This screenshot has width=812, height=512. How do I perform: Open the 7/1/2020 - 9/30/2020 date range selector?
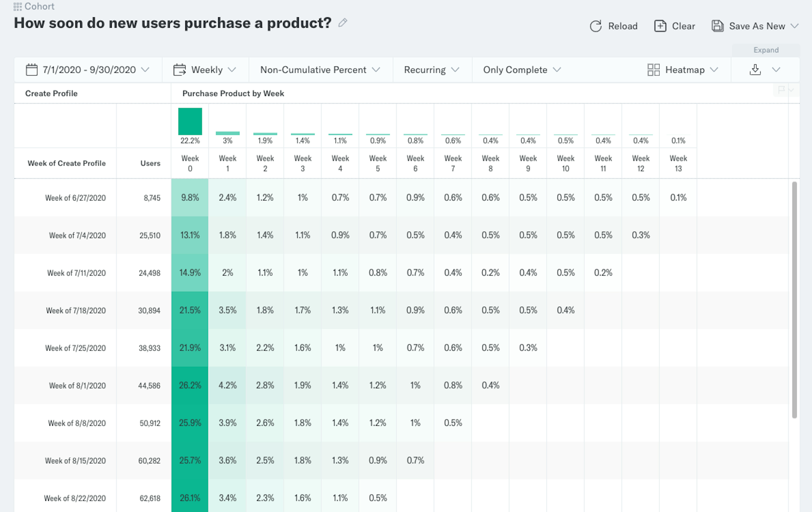[88, 70]
